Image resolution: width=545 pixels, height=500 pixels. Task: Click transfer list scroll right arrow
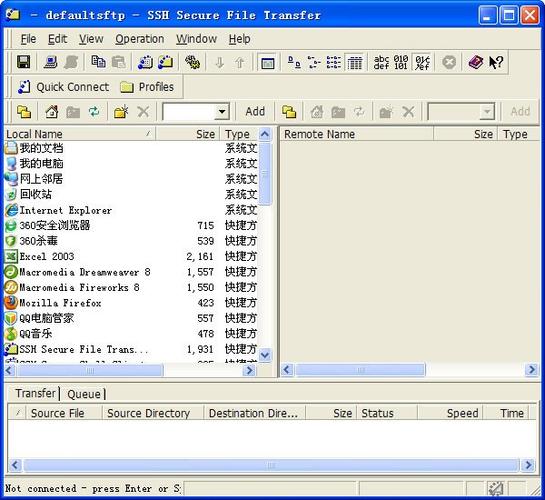528,465
